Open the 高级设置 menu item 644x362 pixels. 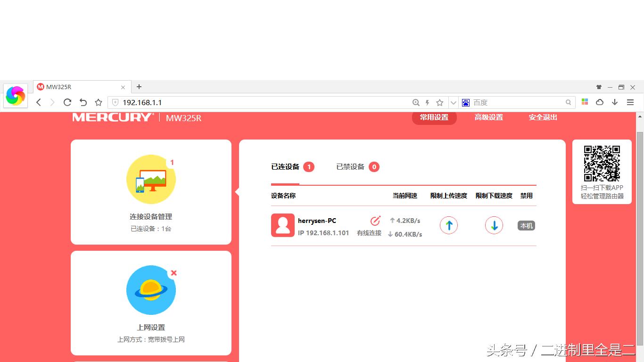point(488,117)
